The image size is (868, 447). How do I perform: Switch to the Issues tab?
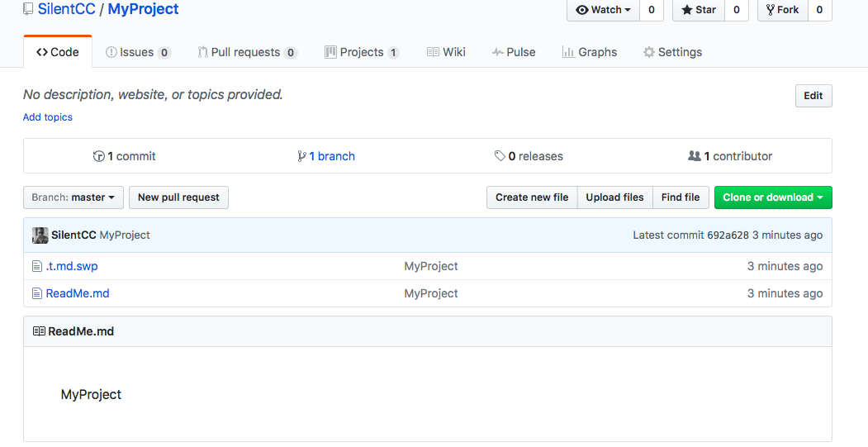coord(137,52)
